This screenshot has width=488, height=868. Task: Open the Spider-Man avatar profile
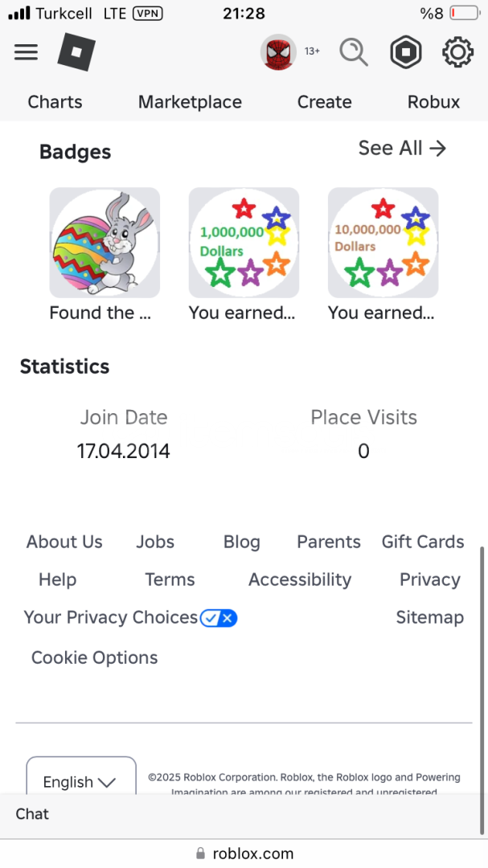coord(278,52)
